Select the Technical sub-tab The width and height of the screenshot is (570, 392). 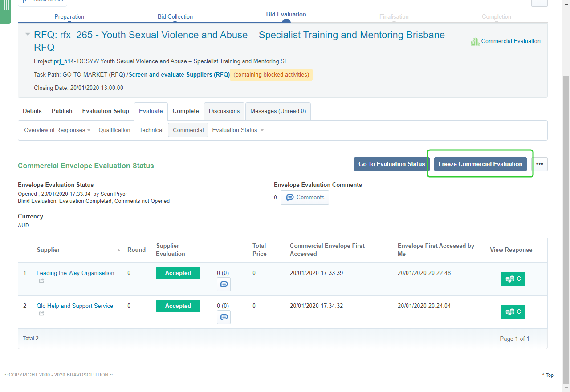click(151, 130)
